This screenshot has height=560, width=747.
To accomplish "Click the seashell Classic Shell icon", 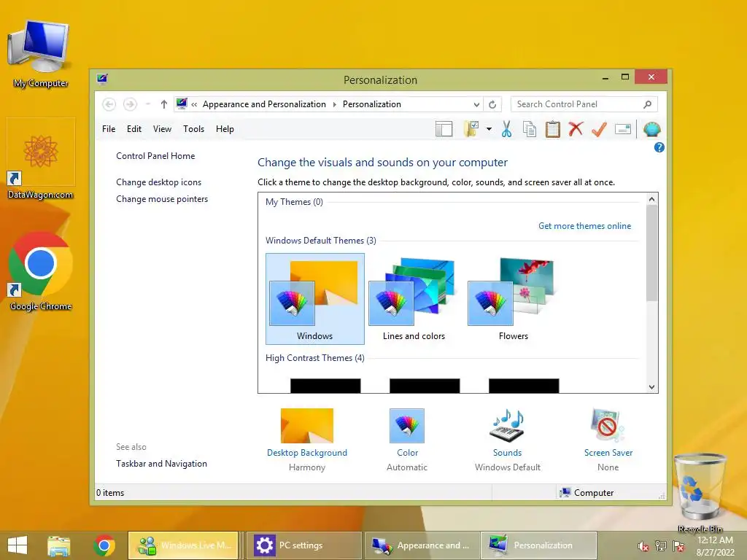I will [651, 129].
